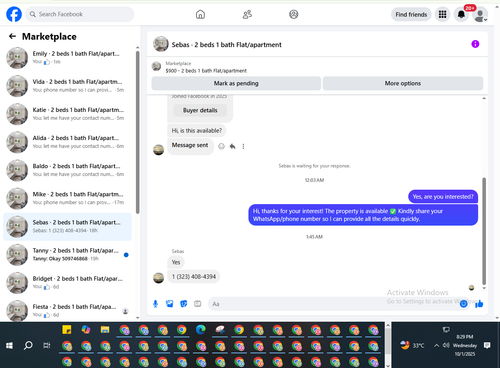Viewport: 500px width, 368px height.
Task: Open File Explorer from the taskbar
Action: pos(105,330)
